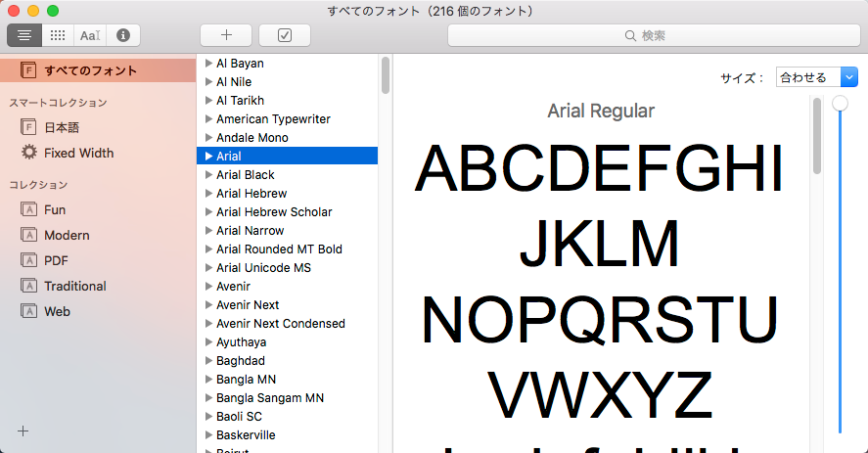Click the preview pane scrollbar

[x=816, y=137]
